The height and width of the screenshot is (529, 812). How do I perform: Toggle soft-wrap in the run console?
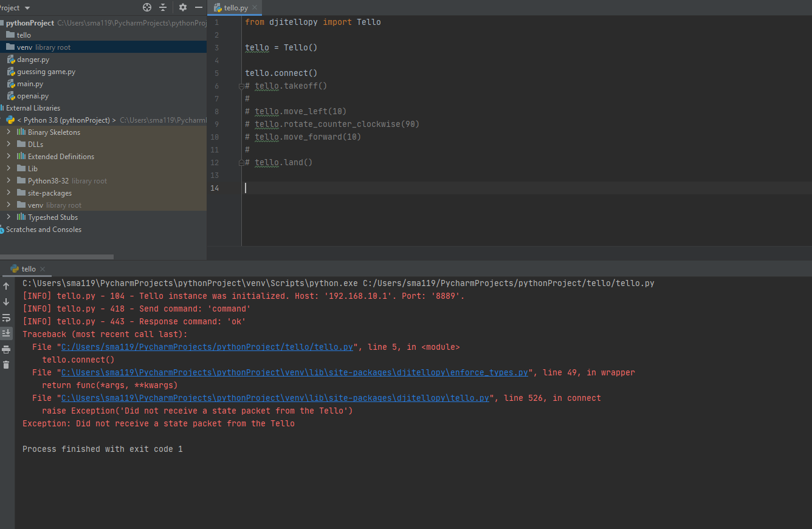6,318
